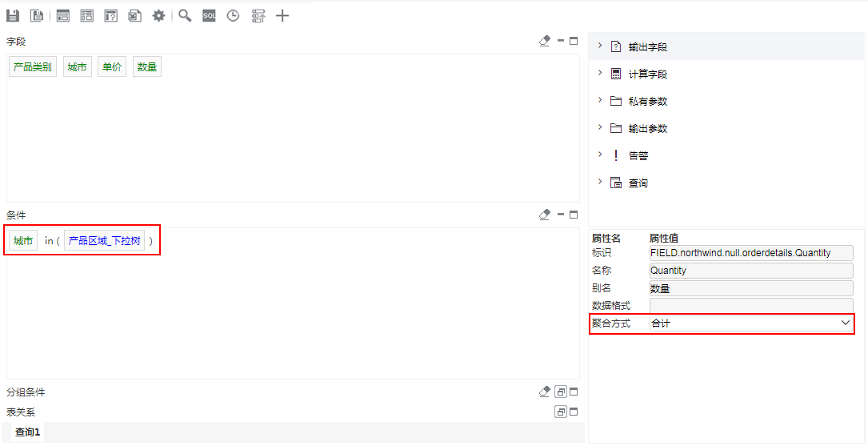The height and width of the screenshot is (446, 868).
Task: Maximize the 分组条件 panel
Action: point(574,392)
